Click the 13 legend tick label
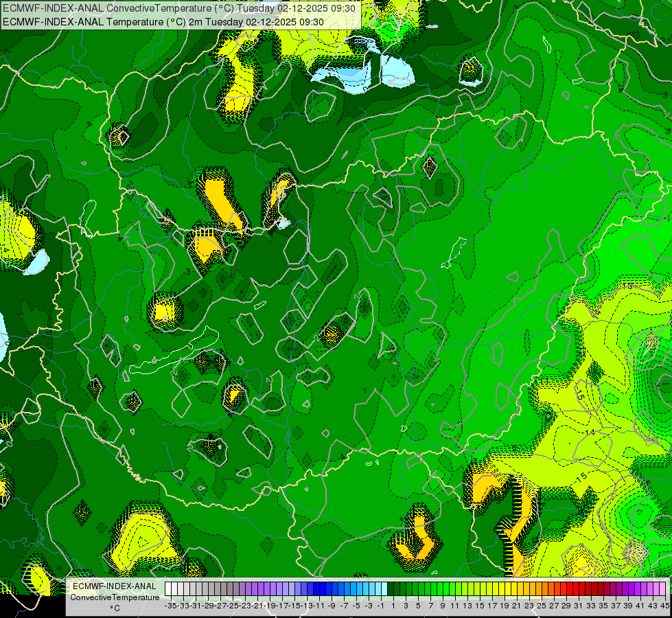The width and height of the screenshot is (672, 618). [467, 606]
